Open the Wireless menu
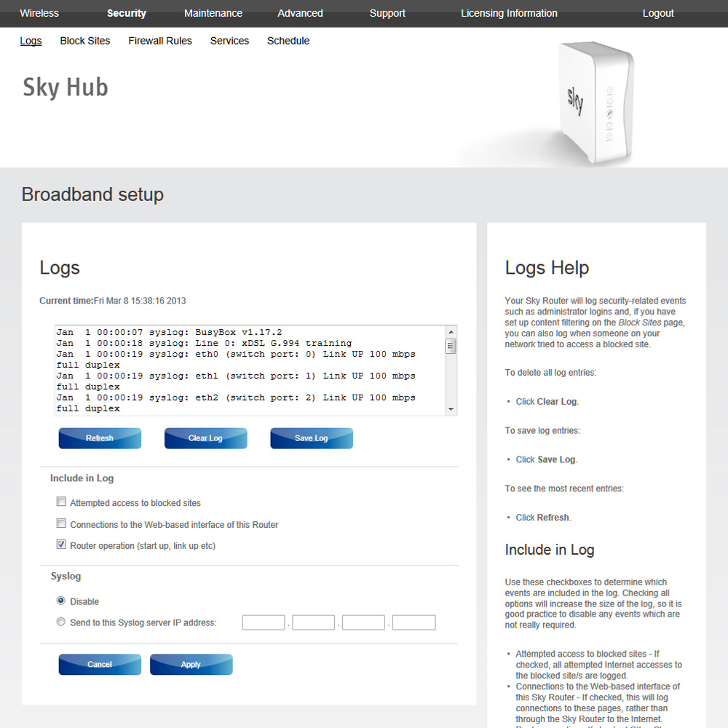The image size is (728, 728). pos(39,13)
